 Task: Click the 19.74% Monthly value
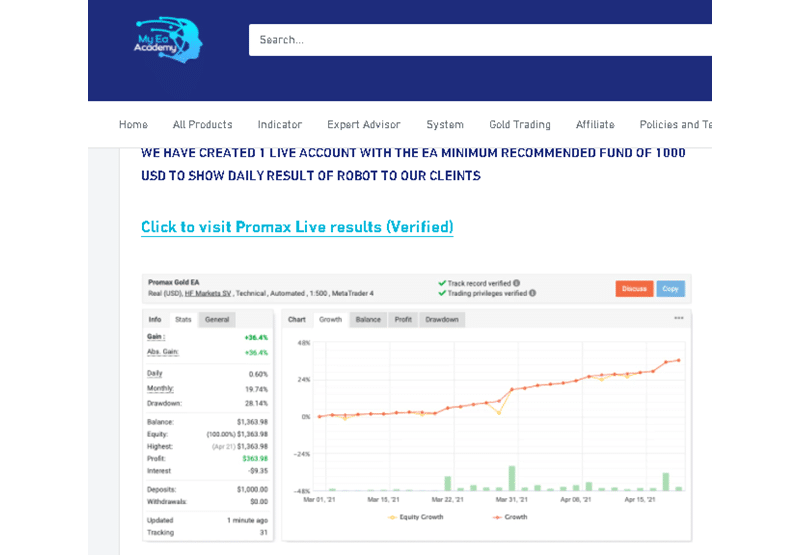pos(256,389)
